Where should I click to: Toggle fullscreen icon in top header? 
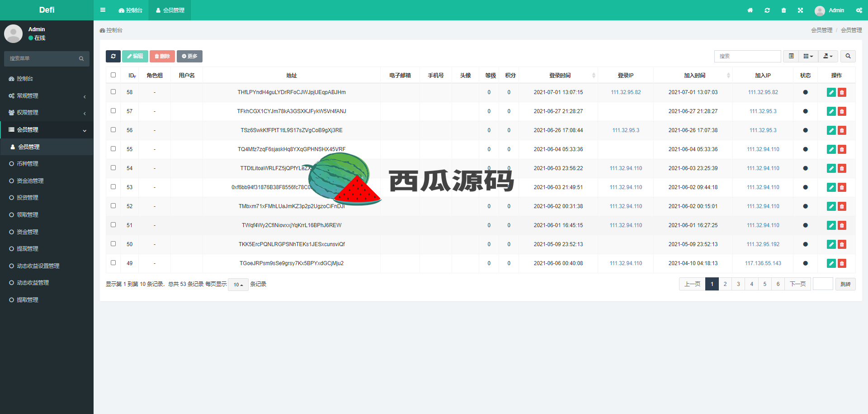(x=800, y=10)
